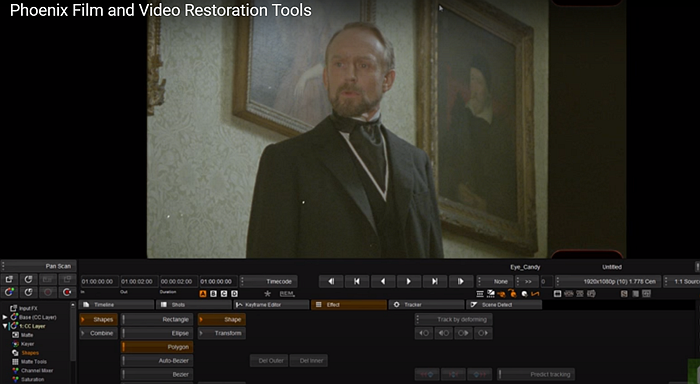The height and width of the screenshot is (384, 700).
Task: Open the None playback mode dropdown
Action: click(495, 281)
